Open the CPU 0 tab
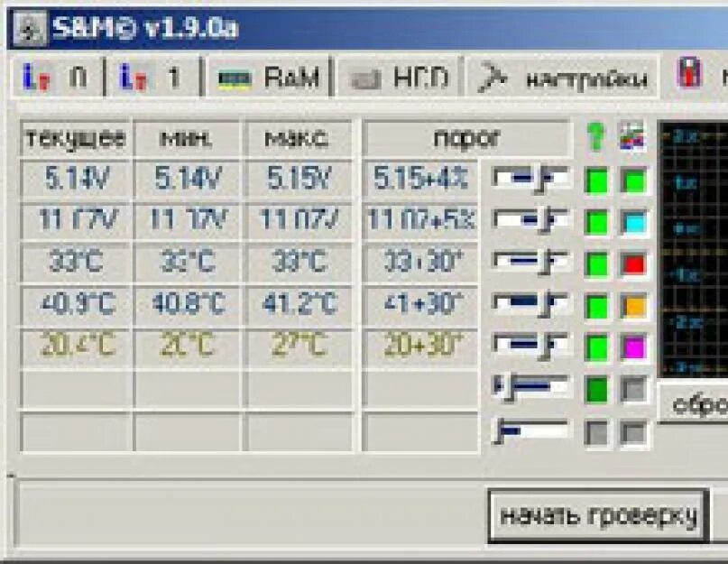Viewport: 728px width, 564px height. tap(57, 77)
